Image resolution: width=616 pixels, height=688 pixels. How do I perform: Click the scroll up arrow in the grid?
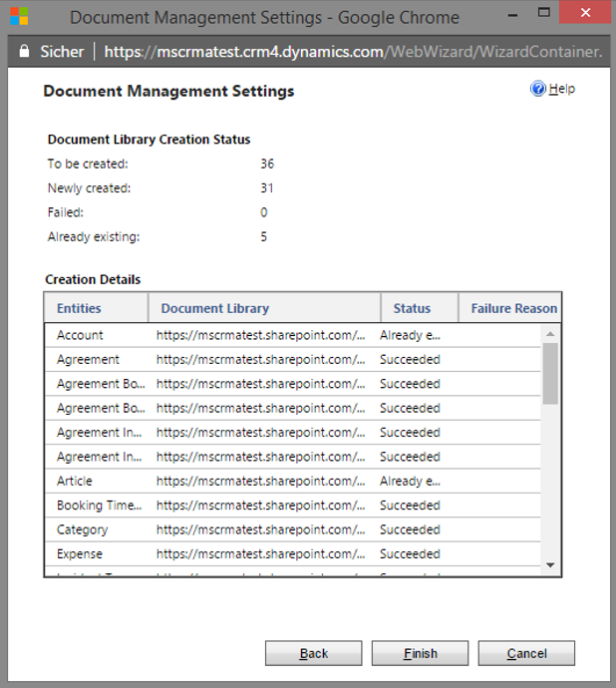[550, 334]
